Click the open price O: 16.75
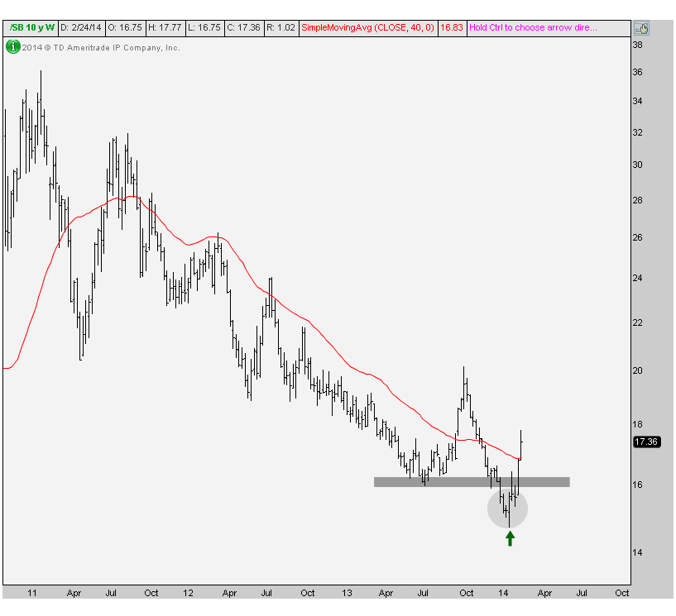The height and width of the screenshot is (616, 676). click(125, 27)
